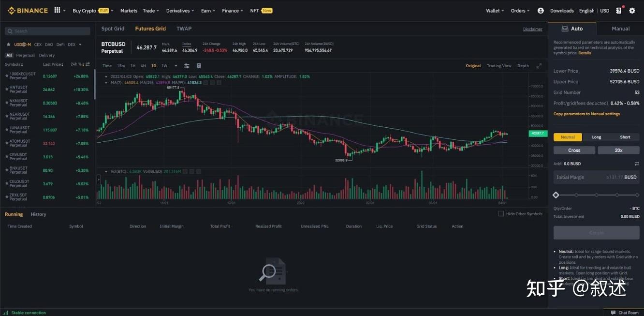This screenshot has width=644, height=316.
Task: Favorite the 1000XECUSDT Perpetual star
Action: pyautogui.click(x=7, y=76)
